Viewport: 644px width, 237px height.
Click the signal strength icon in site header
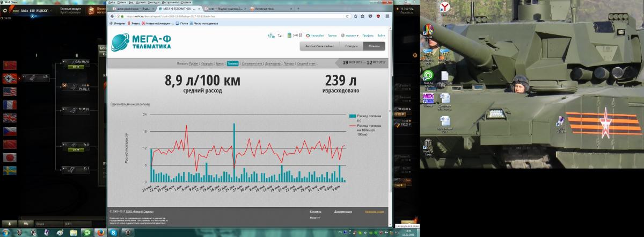[x=280, y=36]
